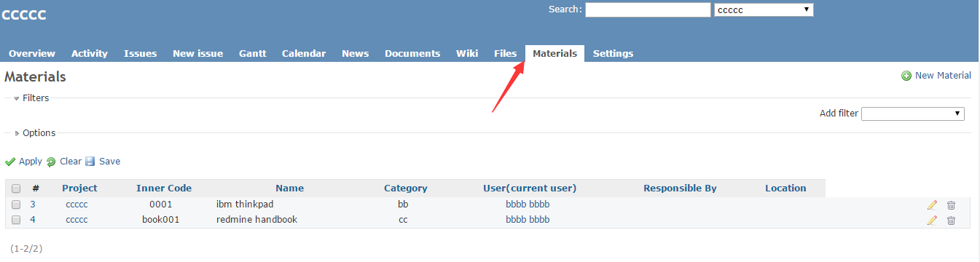Click the Search label link
The height and width of the screenshot is (262, 980).
(x=564, y=9)
